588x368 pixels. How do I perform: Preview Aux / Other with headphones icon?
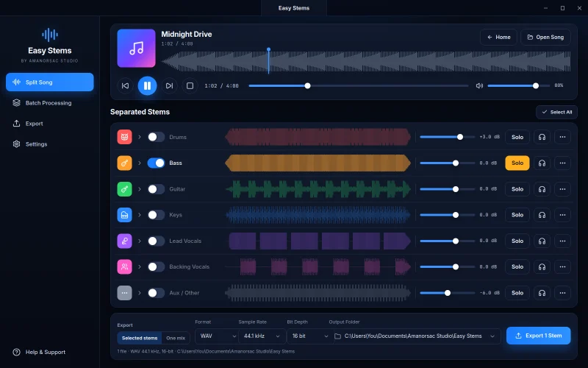(x=542, y=292)
